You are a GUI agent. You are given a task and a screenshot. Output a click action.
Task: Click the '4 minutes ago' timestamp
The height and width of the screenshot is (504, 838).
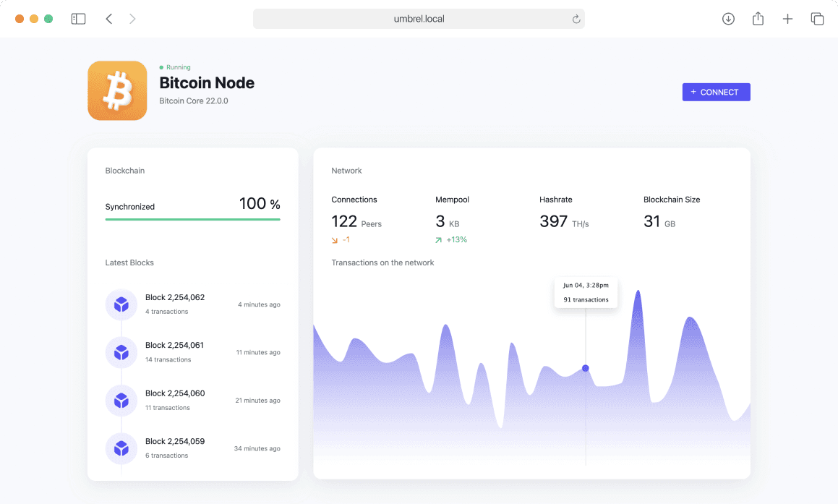pyautogui.click(x=259, y=304)
